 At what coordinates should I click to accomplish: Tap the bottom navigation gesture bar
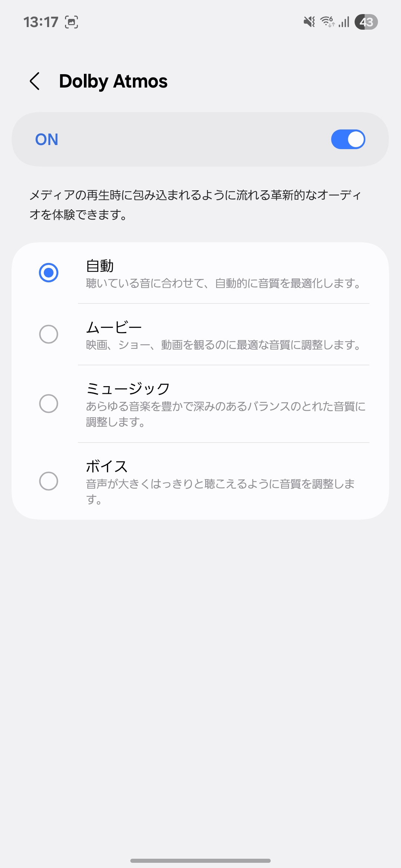(200, 861)
